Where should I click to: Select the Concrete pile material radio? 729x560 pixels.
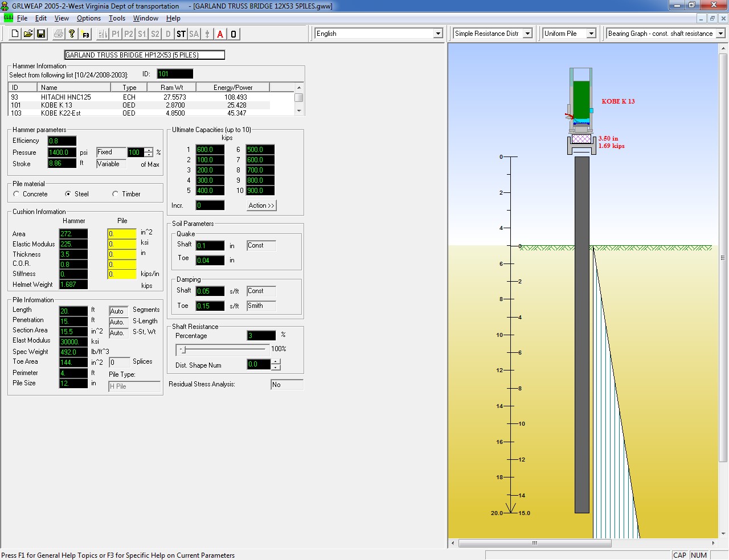pos(17,193)
